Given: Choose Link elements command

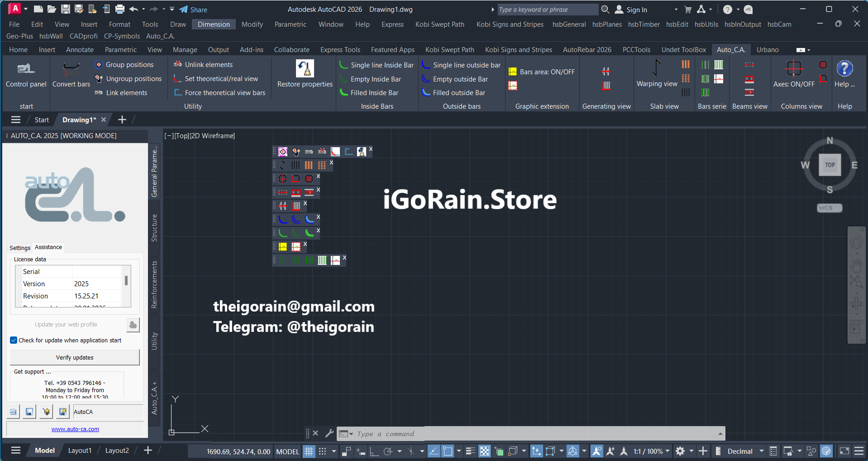Looking at the screenshot, I should pyautogui.click(x=121, y=93).
